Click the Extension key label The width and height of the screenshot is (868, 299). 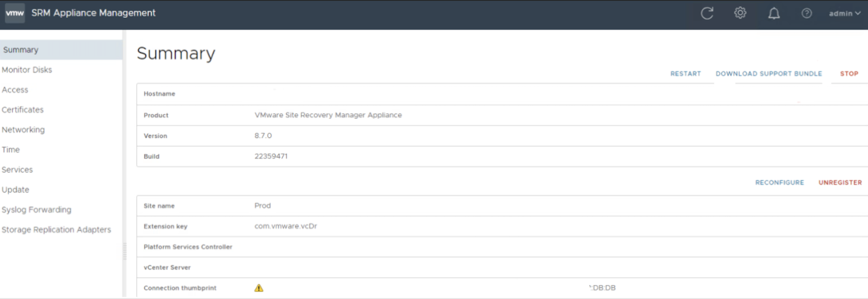pyautogui.click(x=165, y=227)
